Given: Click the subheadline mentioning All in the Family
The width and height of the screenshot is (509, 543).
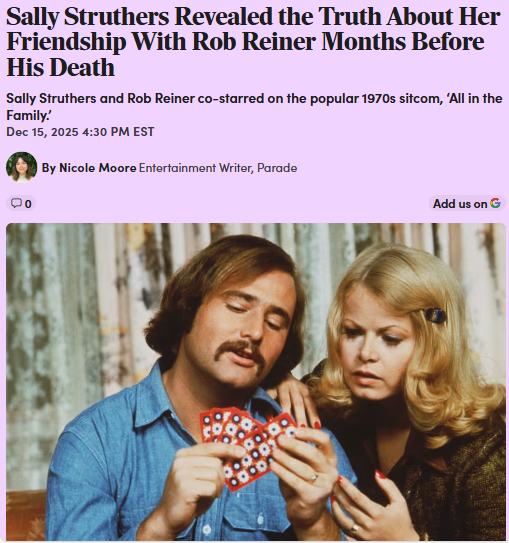Looking at the screenshot, I should (254, 106).
